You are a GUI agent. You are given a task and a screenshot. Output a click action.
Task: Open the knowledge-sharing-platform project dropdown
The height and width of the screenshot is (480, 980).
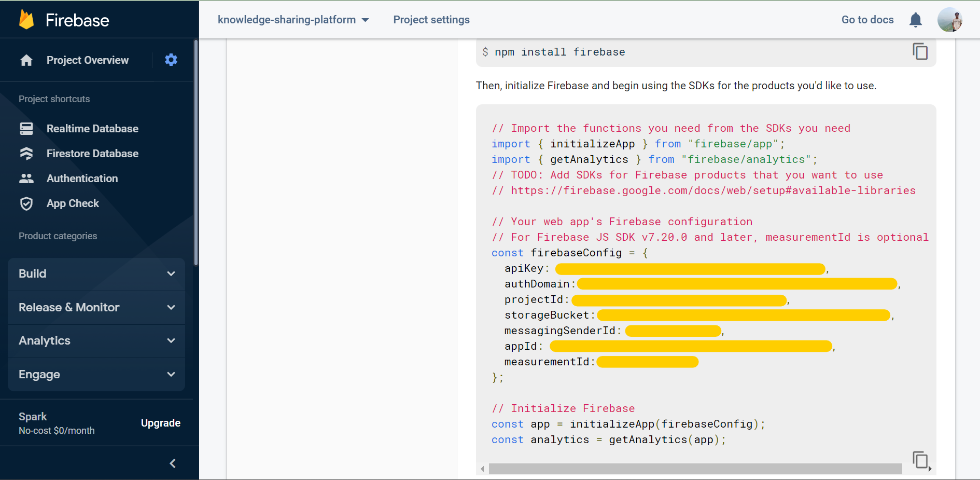293,19
